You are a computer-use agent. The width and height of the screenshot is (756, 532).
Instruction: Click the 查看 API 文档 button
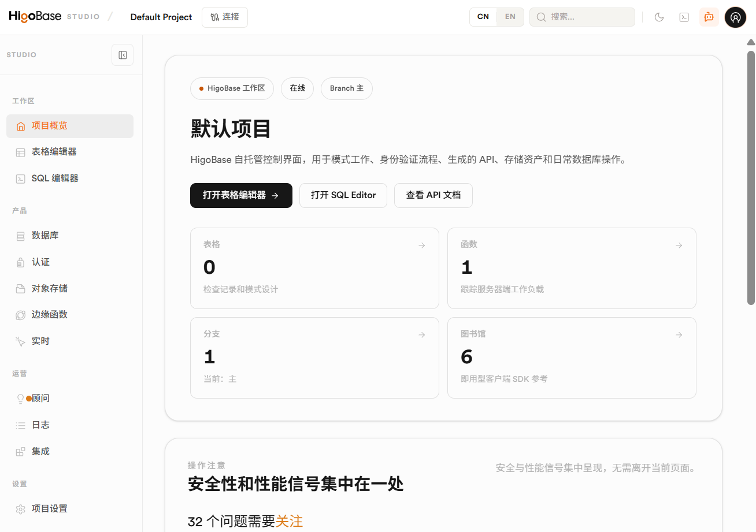[x=433, y=195]
